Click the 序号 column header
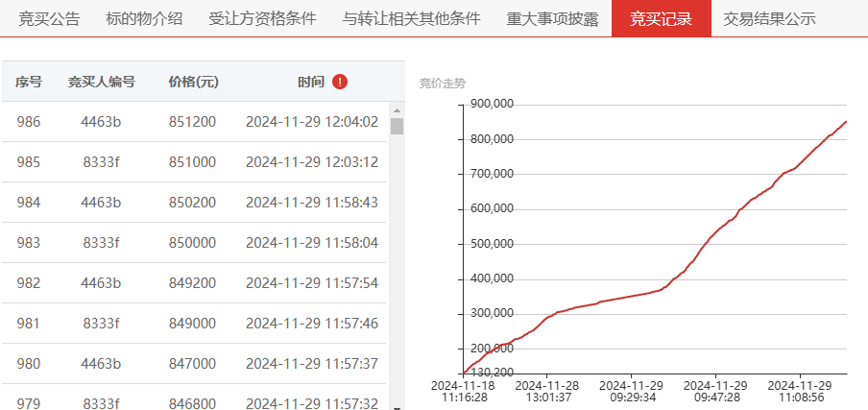Viewport: 868px width, 410px height. pyautogui.click(x=29, y=82)
